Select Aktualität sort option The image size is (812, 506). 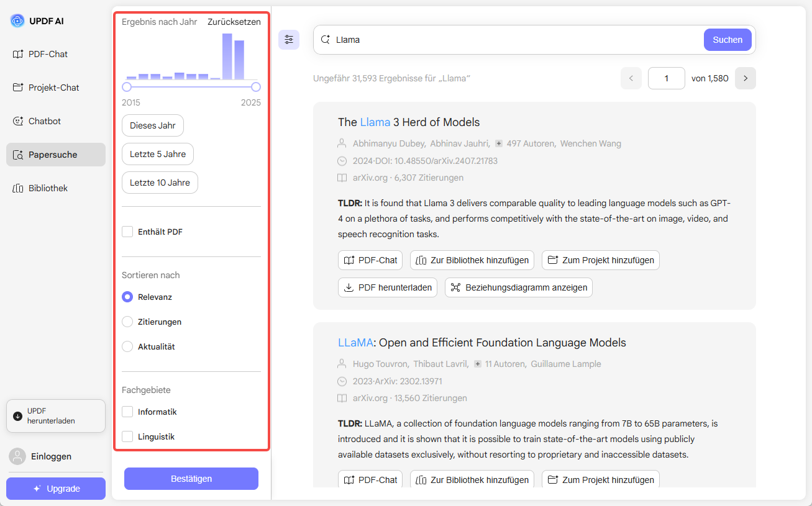[x=127, y=346]
